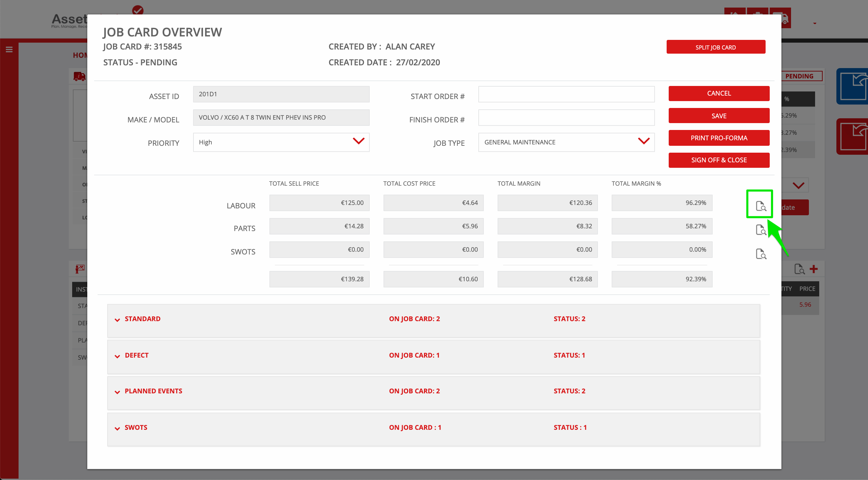Click parts cost price €5.96

click(433, 226)
